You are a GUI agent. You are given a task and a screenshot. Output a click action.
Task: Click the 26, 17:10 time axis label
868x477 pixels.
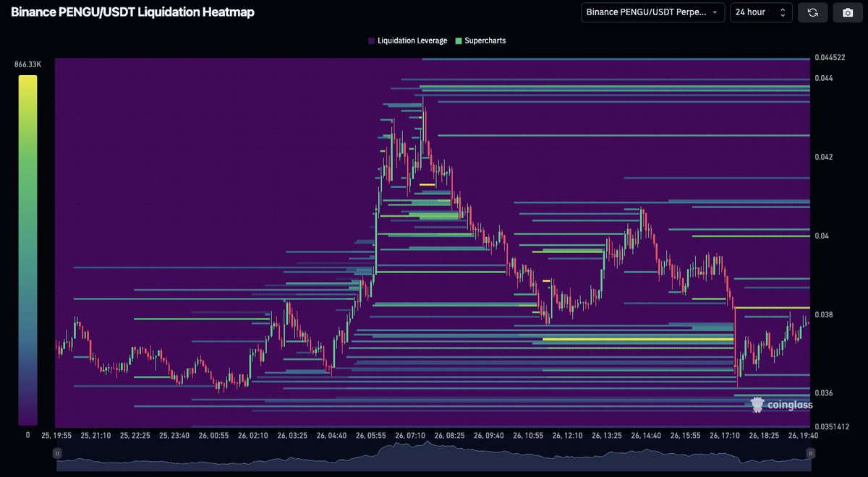coord(724,436)
